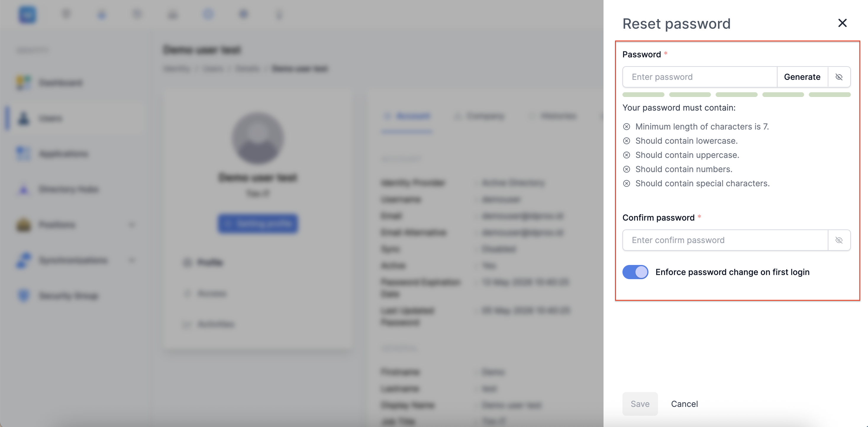Close the Reset password panel
Viewport: 868px width, 427px height.
point(842,23)
